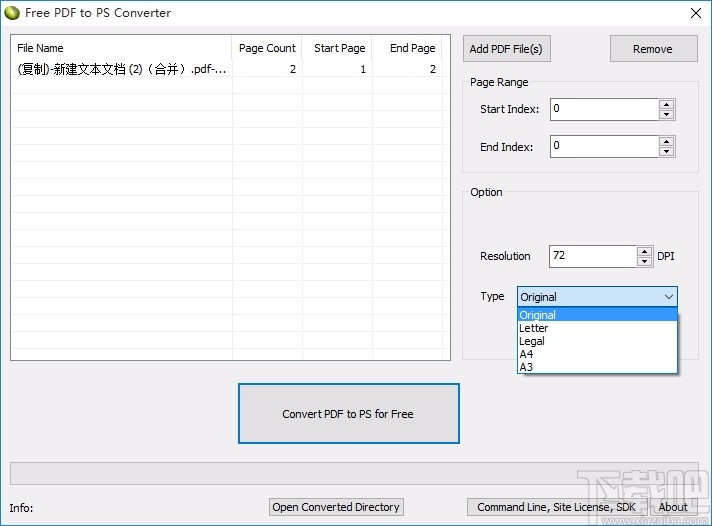
Task: Choose Letter paper type
Action: (x=597, y=328)
